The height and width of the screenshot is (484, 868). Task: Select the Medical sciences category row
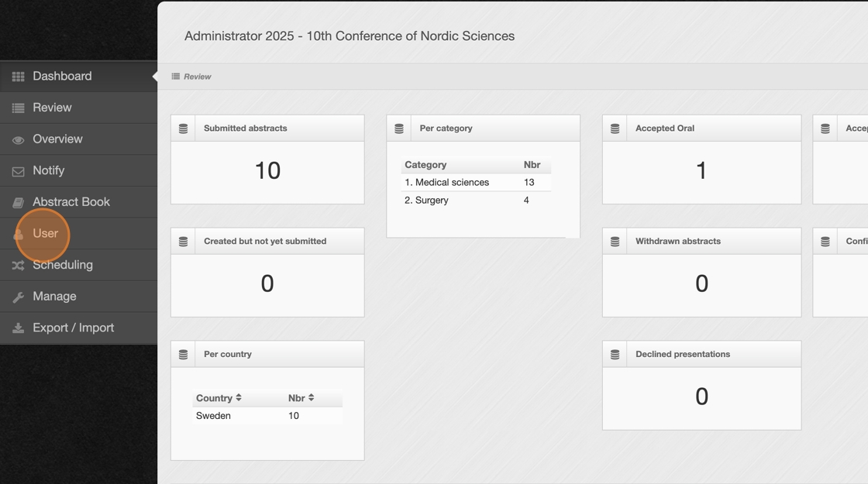coord(446,183)
